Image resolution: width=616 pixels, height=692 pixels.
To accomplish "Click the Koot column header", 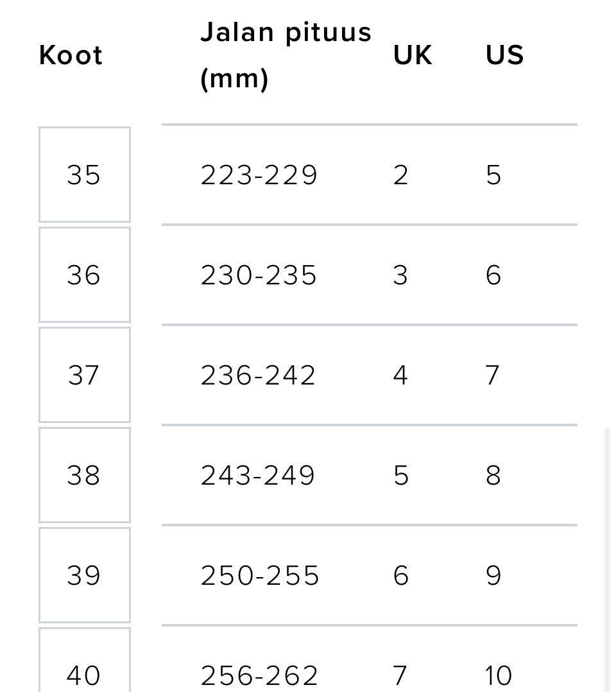I will click(x=71, y=55).
